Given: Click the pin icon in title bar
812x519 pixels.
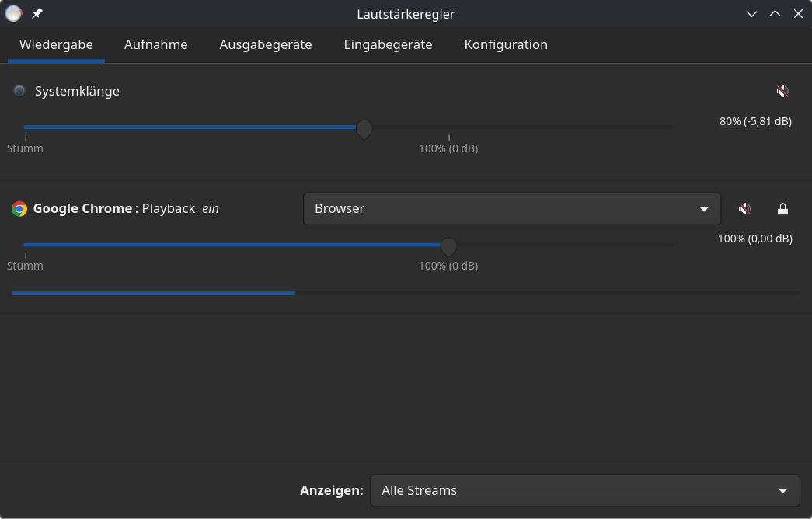Looking at the screenshot, I should click(x=37, y=13).
